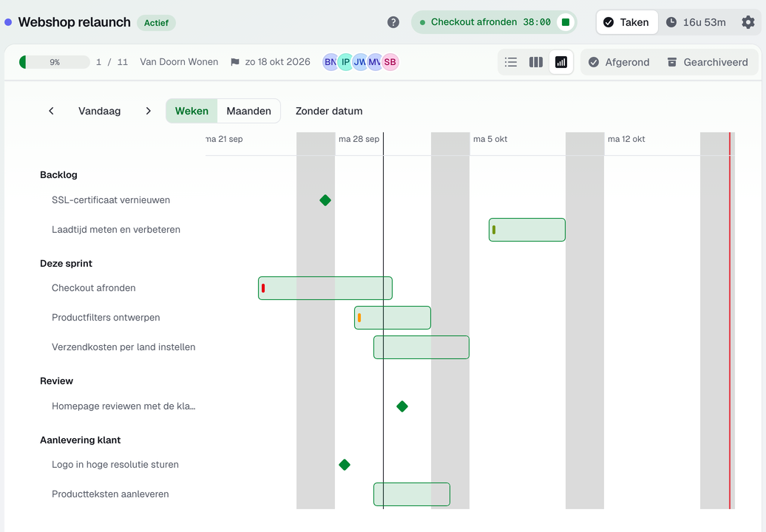Select the Homepage reviewen milestone diamond
766x532 pixels.
pos(402,406)
